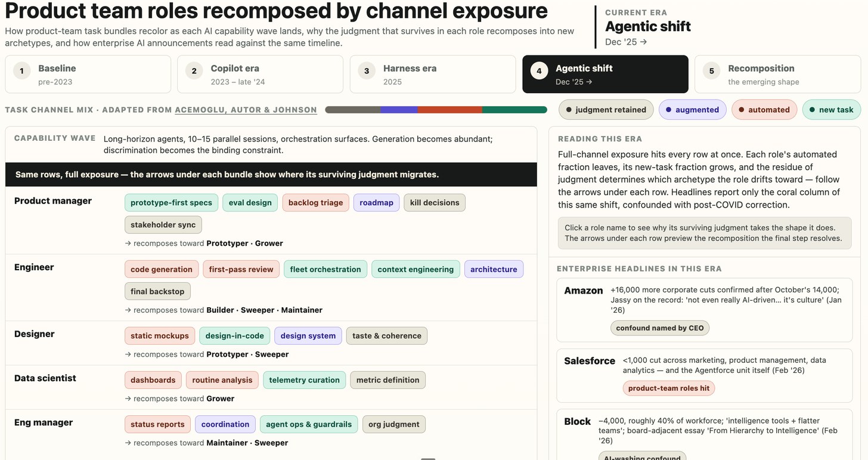Image resolution: width=868 pixels, height=460 pixels.
Task: Toggle the automated legend filter
Action: [x=764, y=110]
